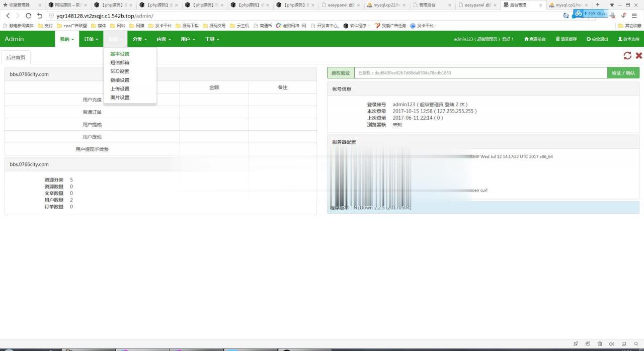Screen dimensions: 644x351
Task: Click the window layout icon in status bar
Action: (x=624, y=344)
